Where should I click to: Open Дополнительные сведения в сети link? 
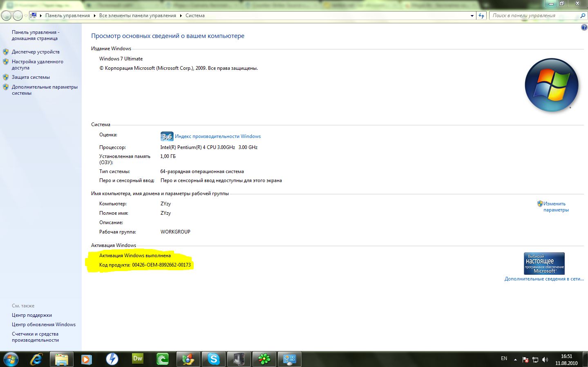click(x=544, y=279)
